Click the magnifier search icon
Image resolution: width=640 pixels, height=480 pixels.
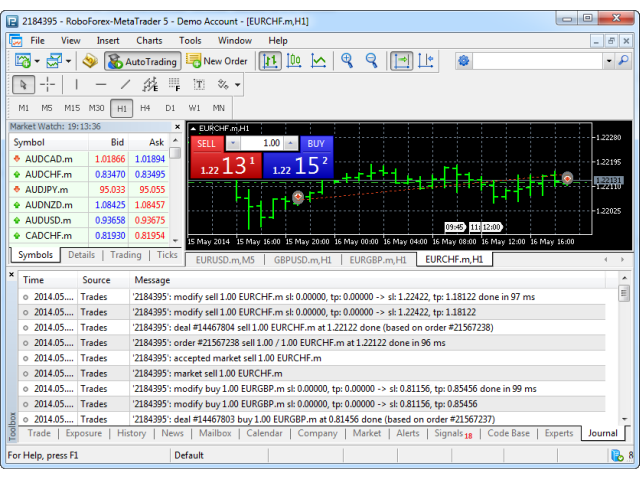[623, 61]
